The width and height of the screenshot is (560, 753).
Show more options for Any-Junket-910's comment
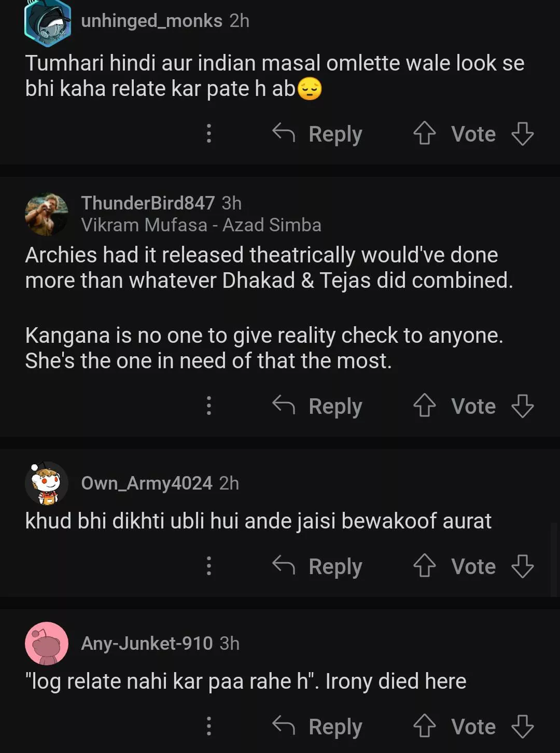coord(209,726)
